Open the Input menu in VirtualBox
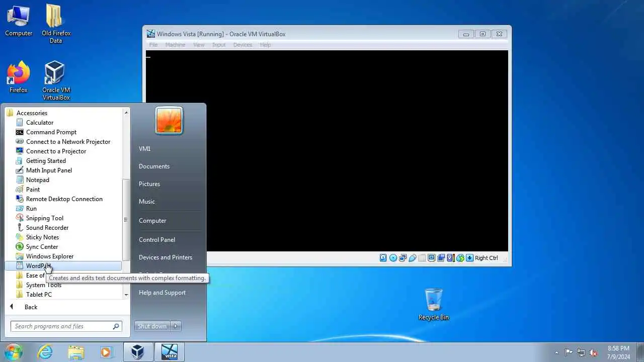The height and width of the screenshot is (362, 644). tap(219, 45)
